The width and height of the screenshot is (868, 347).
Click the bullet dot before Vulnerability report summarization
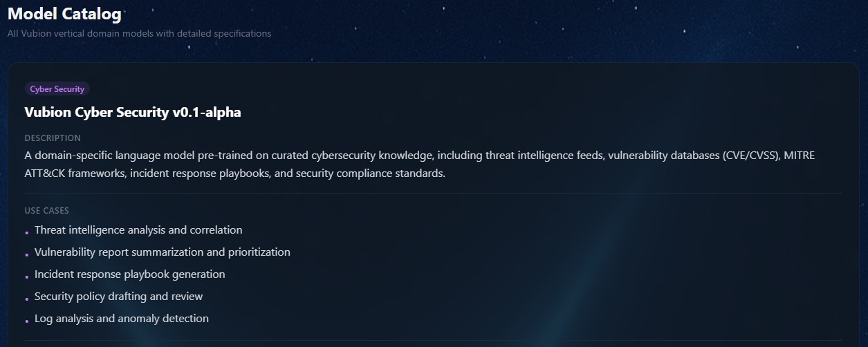click(x=27, y=254)
